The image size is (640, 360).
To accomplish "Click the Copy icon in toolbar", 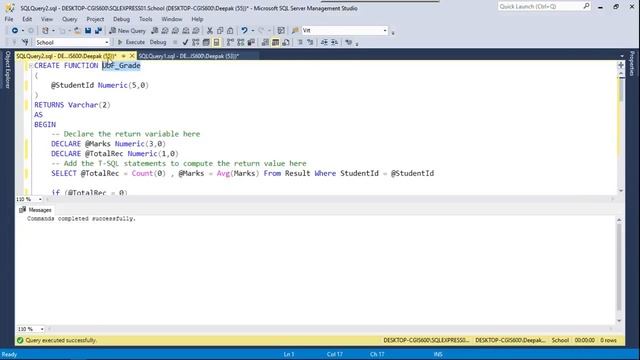I will tap(220, 31).
